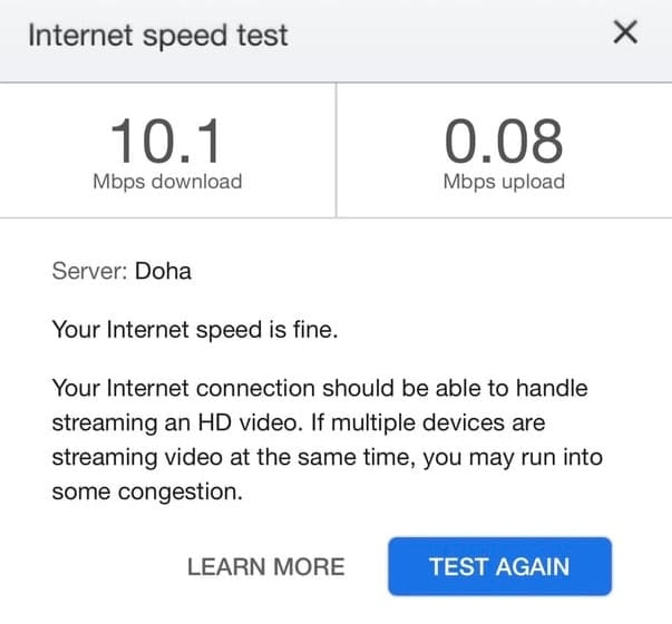Image resolution: width=672 pixels, height=624 pixels.
Task: Click the Mbps upload label
Action: 504,182
